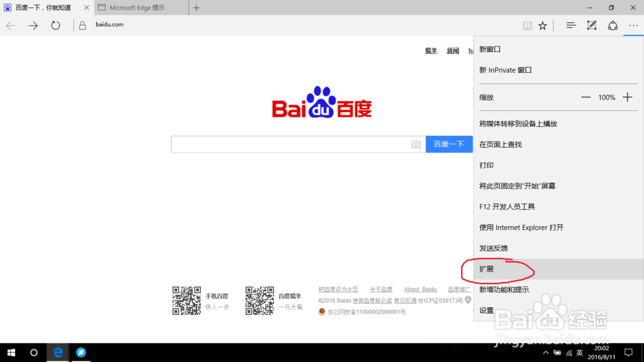Screen dimensions: 644x362
Task: Click the browser back arrow
Action: click(x=11, y=26)
